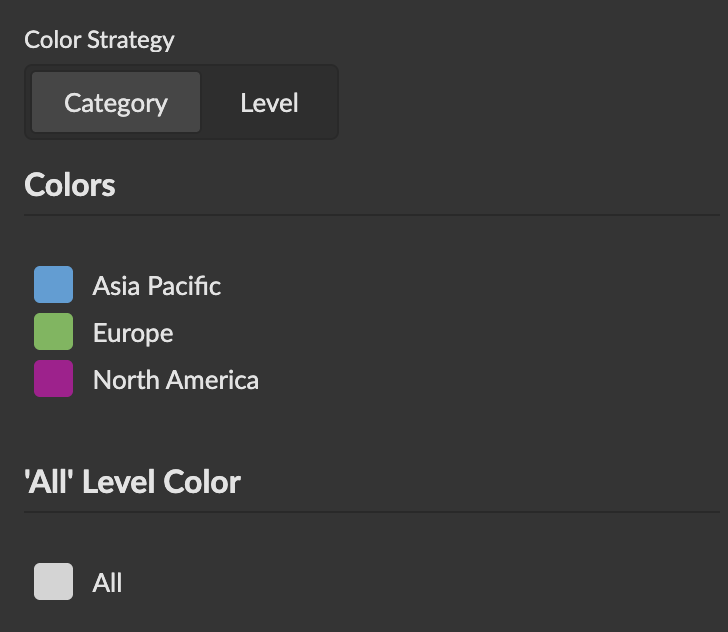The image size is (728, 632).
Task: Open the light gray All level swatch
Action: click(x=53, y=582)
